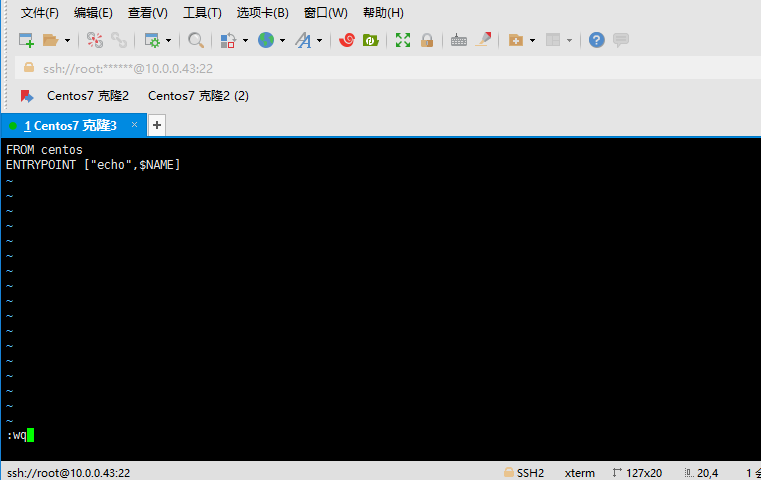Click the 20,4 cursor position indicator

pos(701,473)
